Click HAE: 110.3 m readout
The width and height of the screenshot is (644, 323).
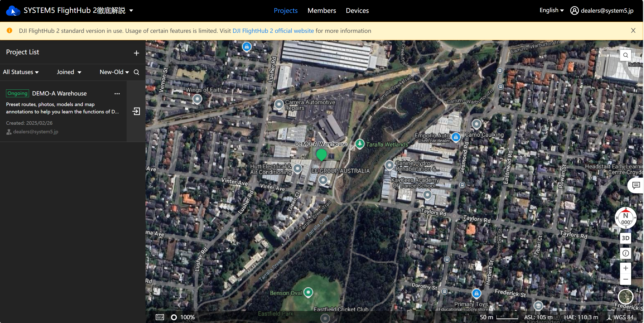point(581,317)
